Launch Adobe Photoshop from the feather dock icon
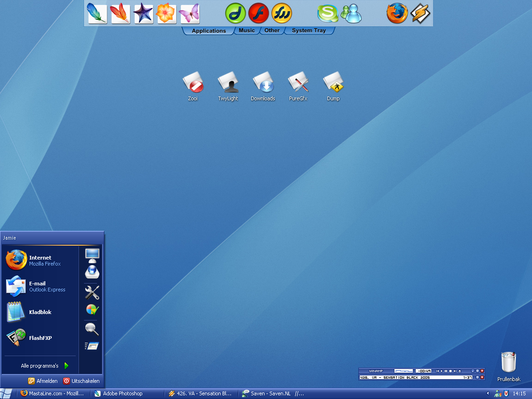The height and width of the screenshot is (399, 532). pyautogui.click(x=97, y=13)
